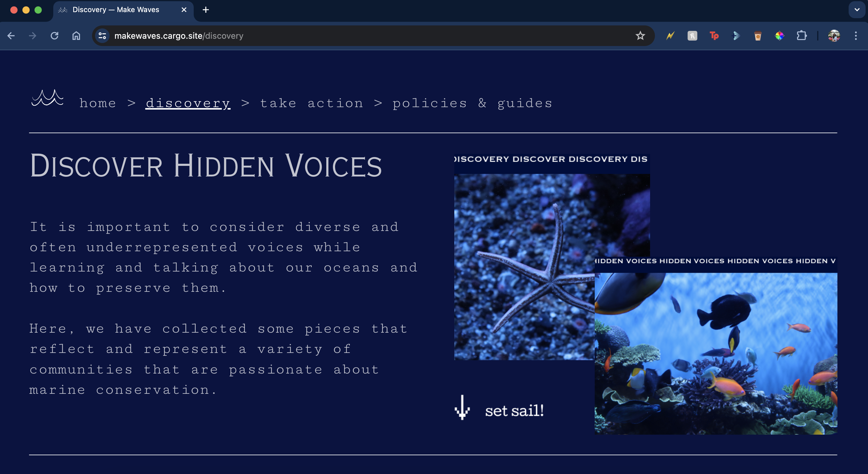This screenshot has height=474, width=868.
Task: Click the anchor arrow icon beside set sail
Action: tap(462, 407)
